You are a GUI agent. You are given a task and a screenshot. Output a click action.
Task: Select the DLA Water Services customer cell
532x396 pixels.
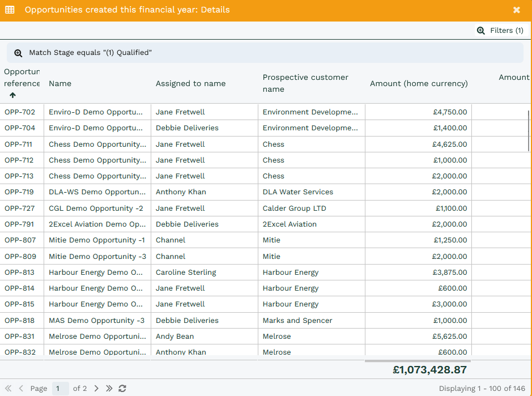298,192
